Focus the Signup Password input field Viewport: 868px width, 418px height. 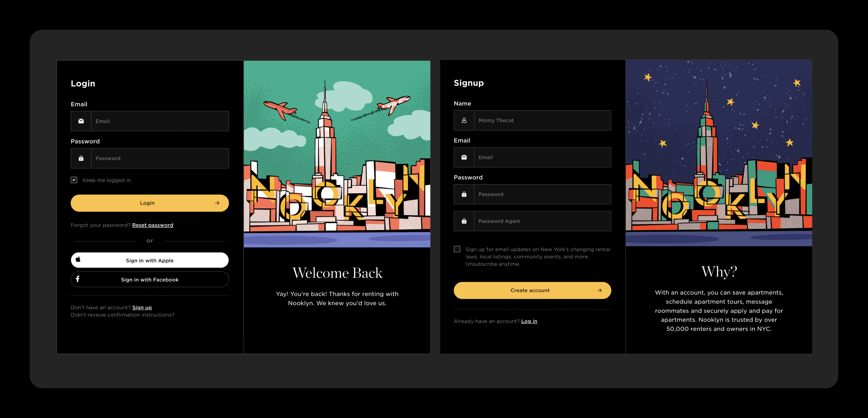coord(542,194)
